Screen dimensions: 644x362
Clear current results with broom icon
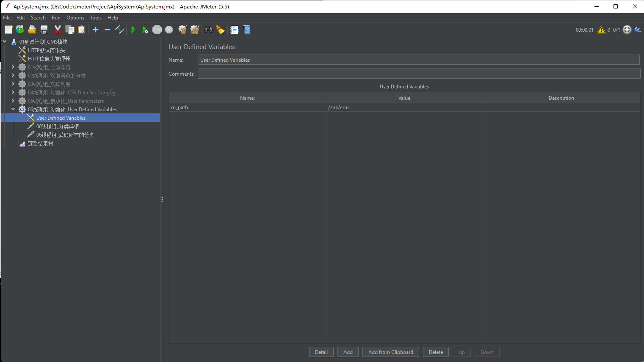pos(182,30)
